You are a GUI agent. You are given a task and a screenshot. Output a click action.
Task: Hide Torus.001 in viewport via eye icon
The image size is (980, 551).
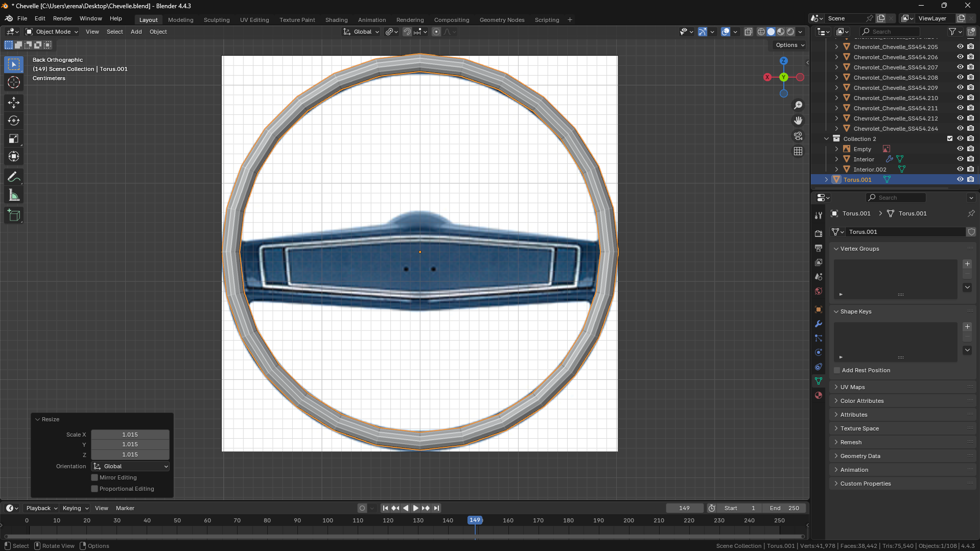[x=960, y=179]
